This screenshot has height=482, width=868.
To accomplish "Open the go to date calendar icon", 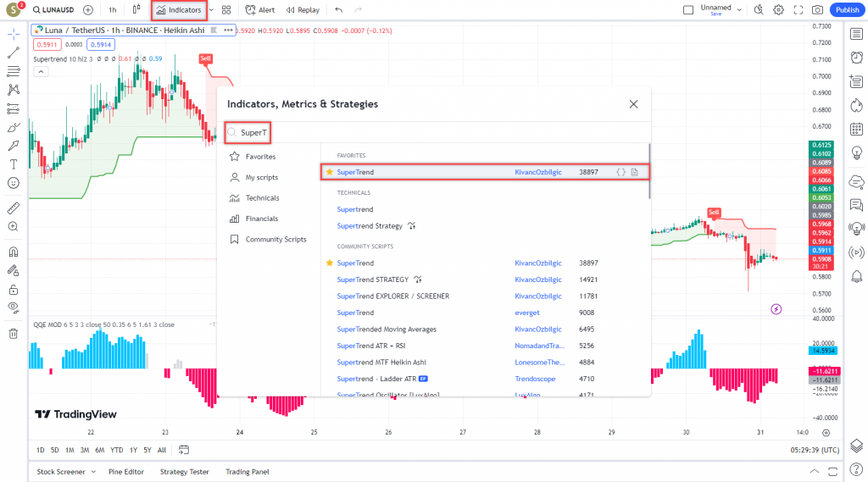I will pos(184,450).
